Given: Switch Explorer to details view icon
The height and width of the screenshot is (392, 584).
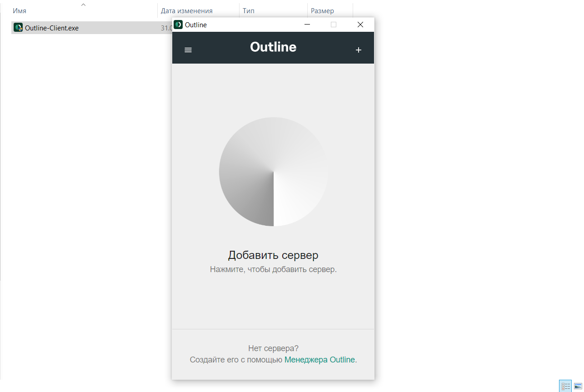Looking at the screenshot, I should click(565, 386).
